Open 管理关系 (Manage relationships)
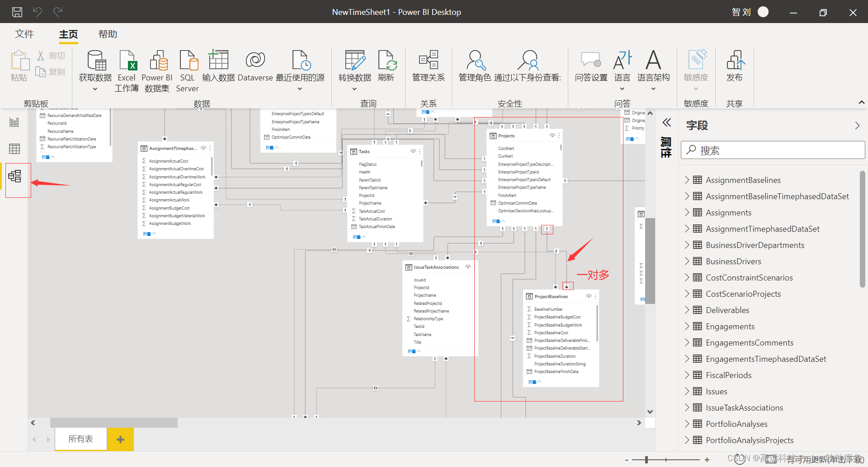868x467 pixels. tap(428, 66)
